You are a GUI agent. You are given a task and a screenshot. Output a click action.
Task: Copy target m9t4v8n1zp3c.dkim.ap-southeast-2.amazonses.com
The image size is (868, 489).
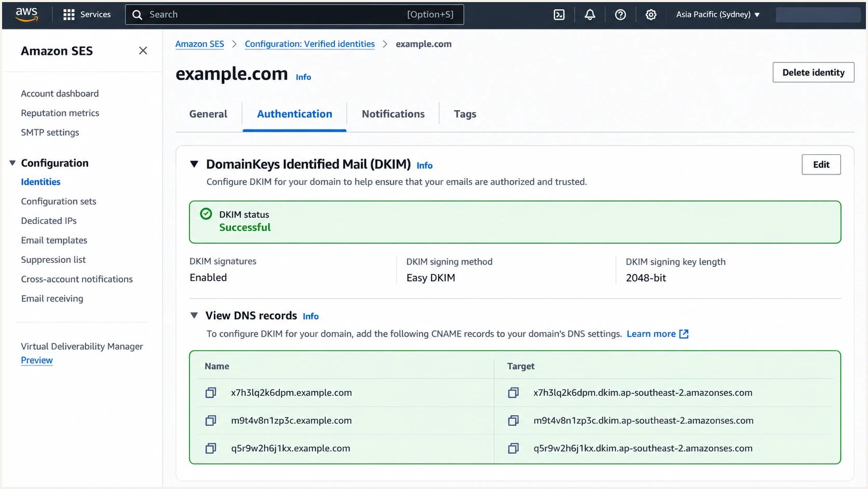pos(513,420)
